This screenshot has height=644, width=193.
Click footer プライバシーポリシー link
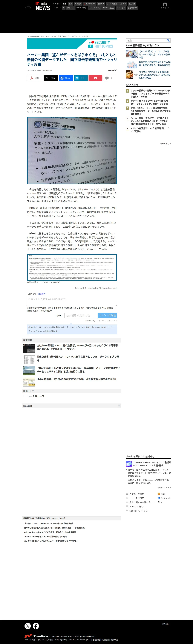77,640
